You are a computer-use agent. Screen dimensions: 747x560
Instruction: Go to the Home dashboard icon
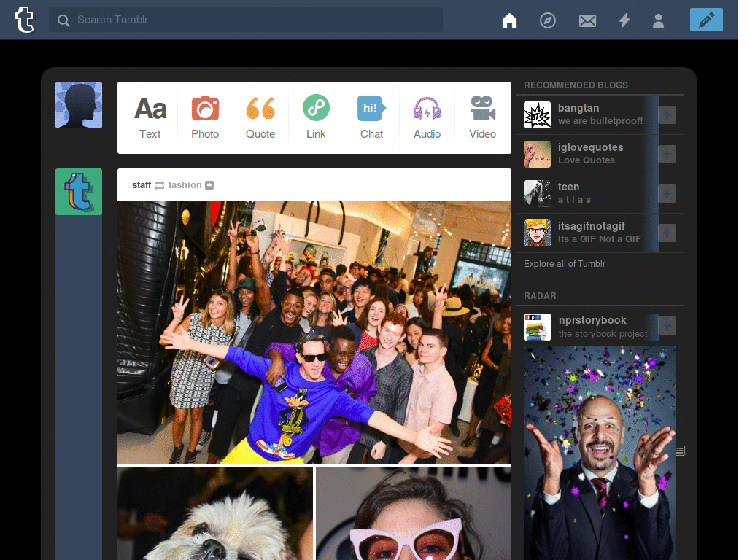509,20
